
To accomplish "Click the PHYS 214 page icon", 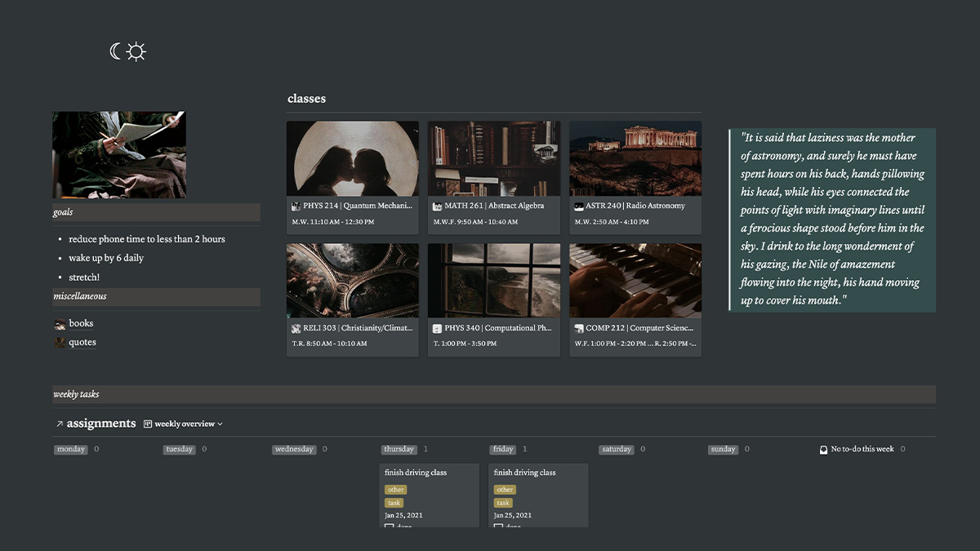I will pos(296,207).
